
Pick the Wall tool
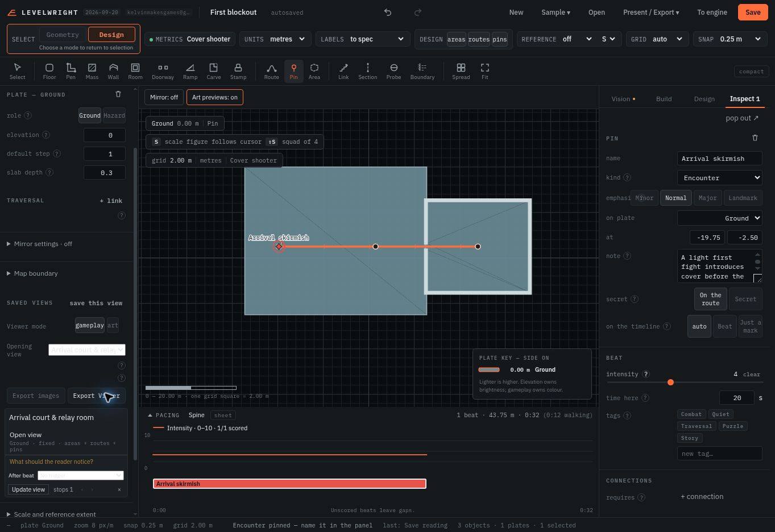[x=114, y=71]
